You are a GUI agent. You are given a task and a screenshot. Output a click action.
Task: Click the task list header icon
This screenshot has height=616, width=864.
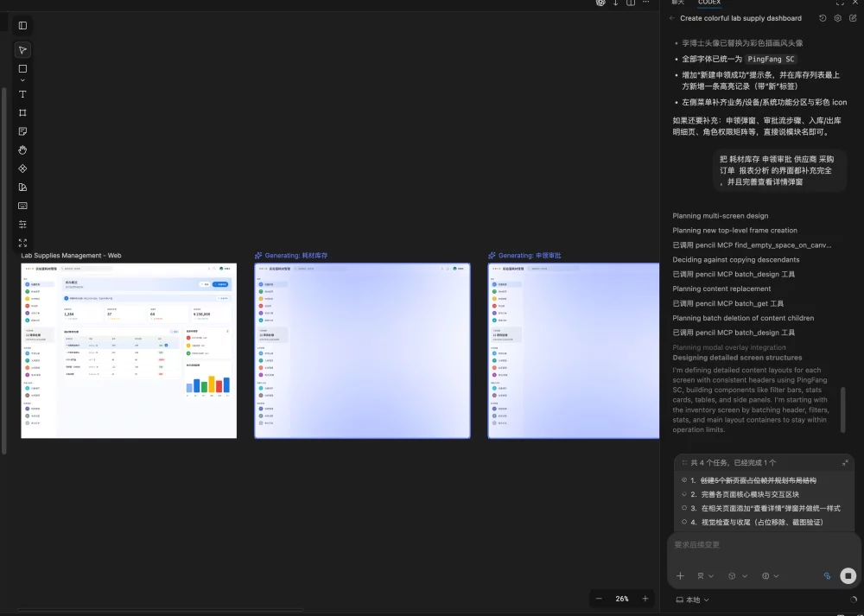tap(684, 463)
